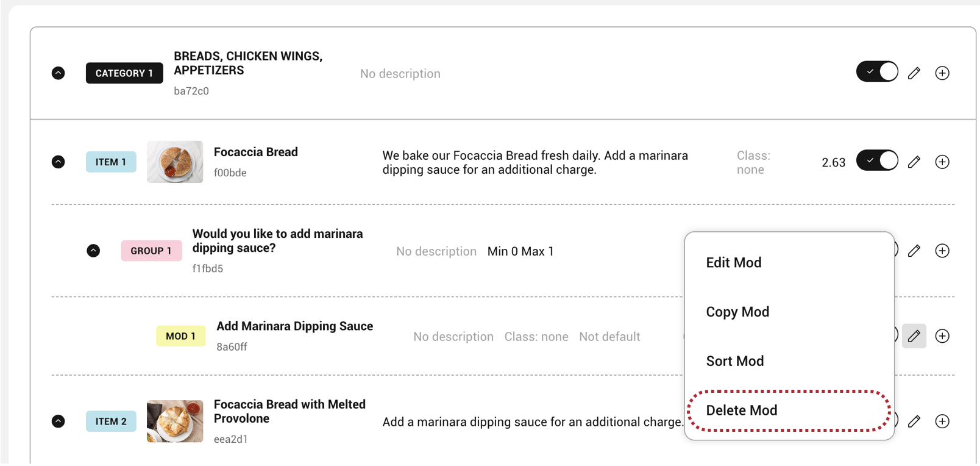
Task: Click the plus icon on Item 2 row
Action: (942, 421)
